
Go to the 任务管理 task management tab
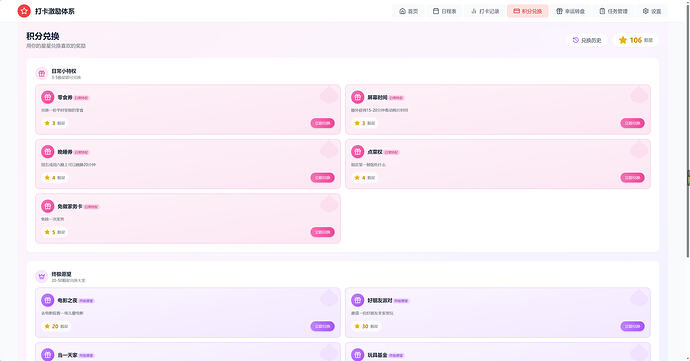(x=613, y=11)
